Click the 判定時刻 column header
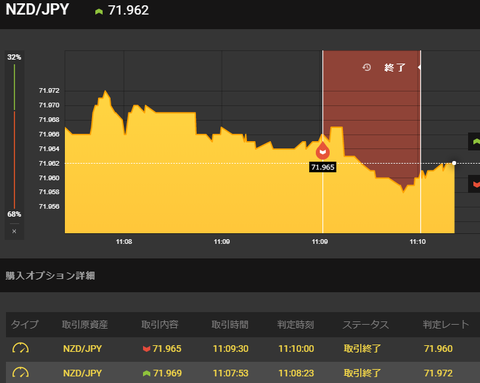Screen dimensions: 480x383 (295, 324)
